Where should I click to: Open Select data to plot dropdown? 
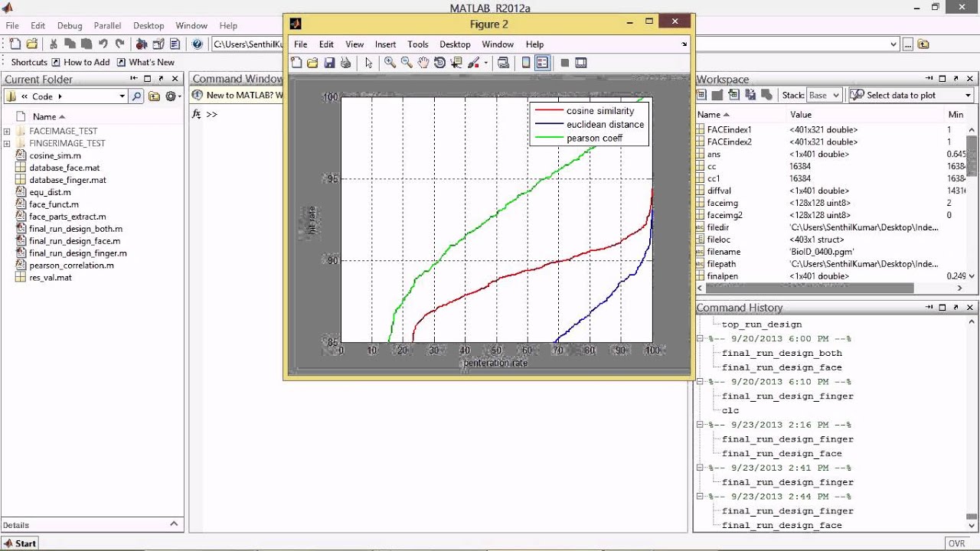[910, 95]
